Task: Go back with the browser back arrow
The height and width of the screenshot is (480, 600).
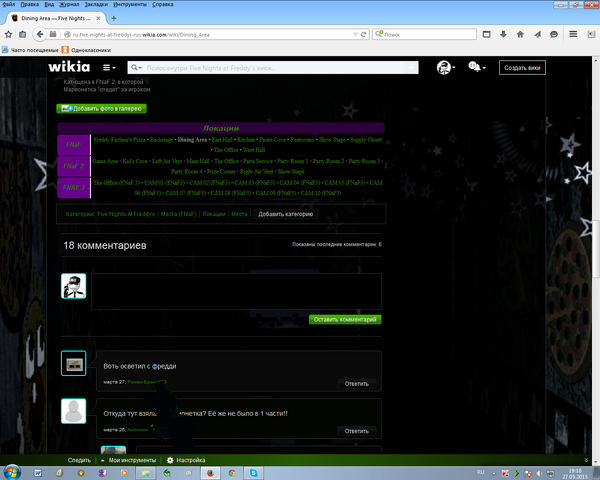Action: pos(39,34)
